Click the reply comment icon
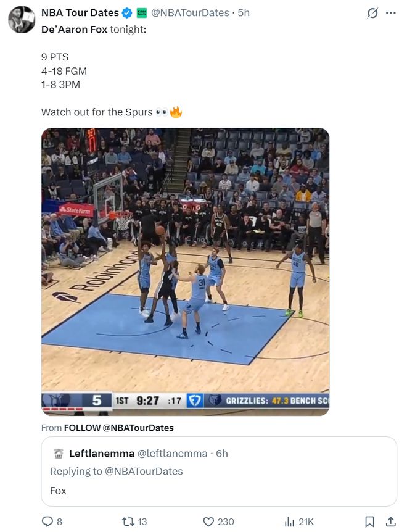 click(47, 522)
